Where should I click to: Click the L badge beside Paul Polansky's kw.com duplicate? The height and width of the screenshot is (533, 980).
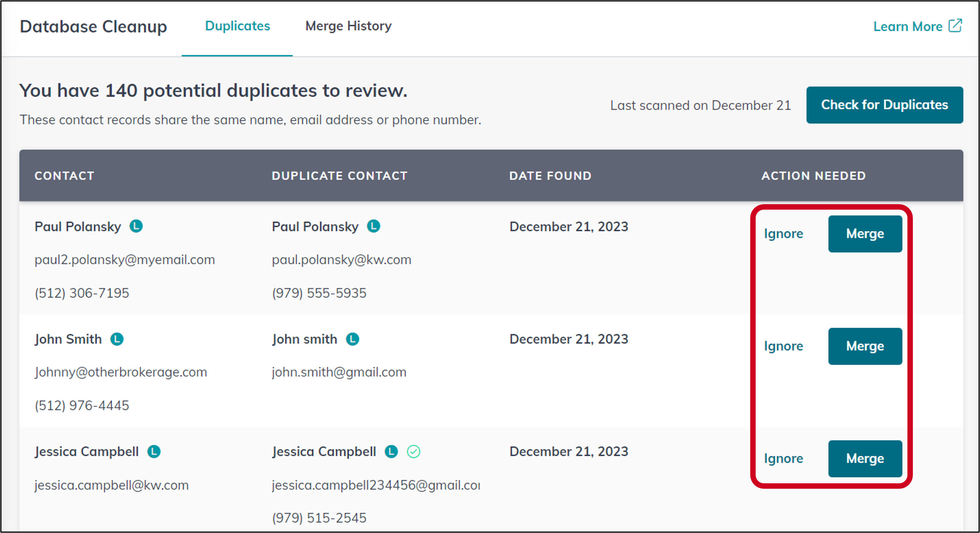[x=373, y=226]
